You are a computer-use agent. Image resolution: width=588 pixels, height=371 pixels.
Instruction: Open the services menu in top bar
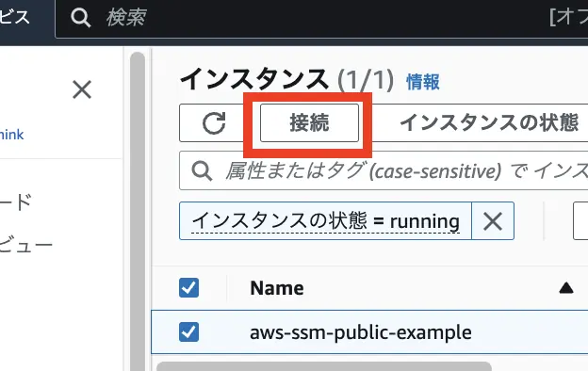(15, 18)
